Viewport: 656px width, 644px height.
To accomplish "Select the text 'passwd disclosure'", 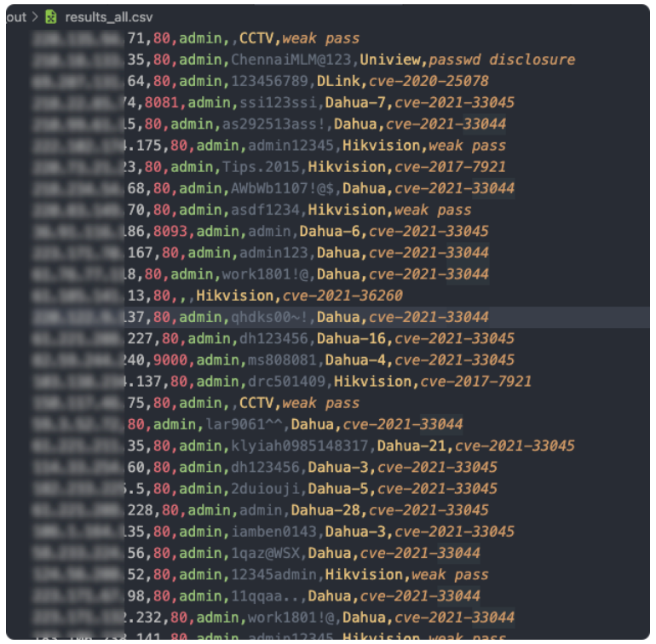I will click(x=502, y=60).
